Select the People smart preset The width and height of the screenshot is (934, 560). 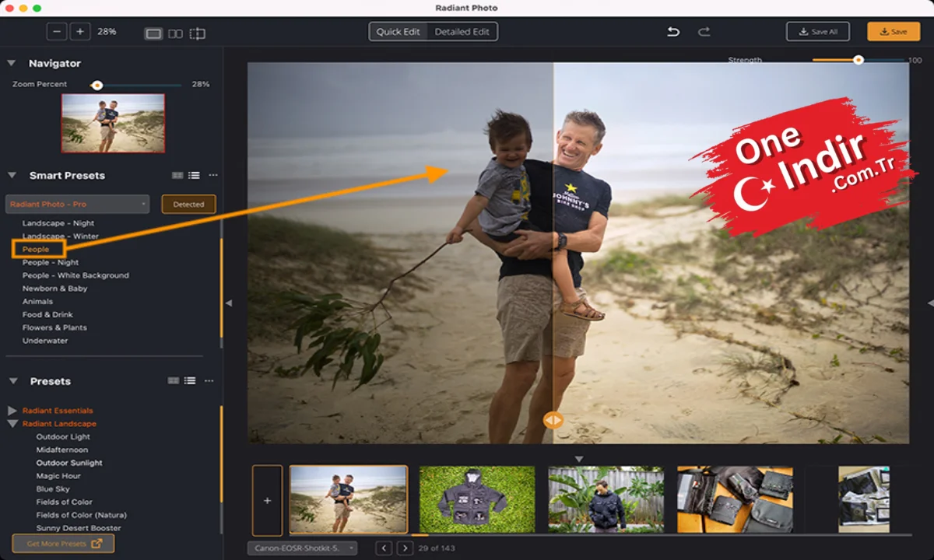click(36, 250)
